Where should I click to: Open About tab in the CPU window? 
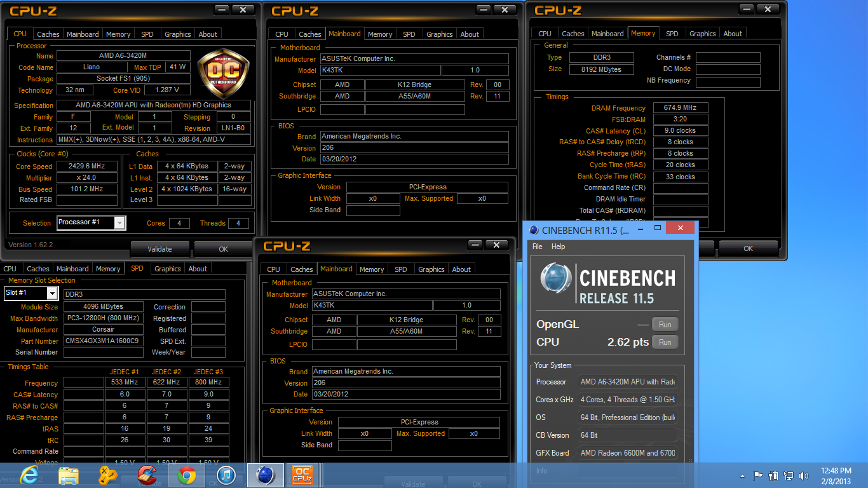click(208, 34)
